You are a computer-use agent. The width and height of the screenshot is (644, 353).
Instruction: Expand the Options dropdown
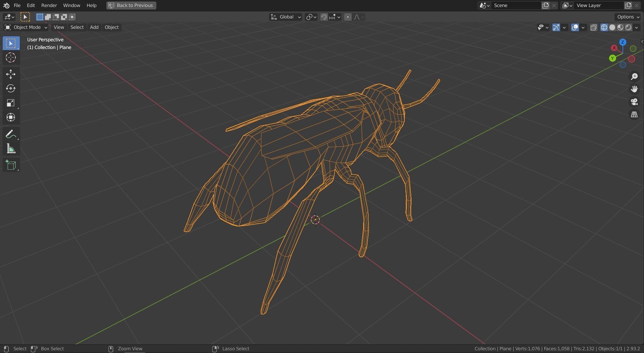tap(628, 17)
